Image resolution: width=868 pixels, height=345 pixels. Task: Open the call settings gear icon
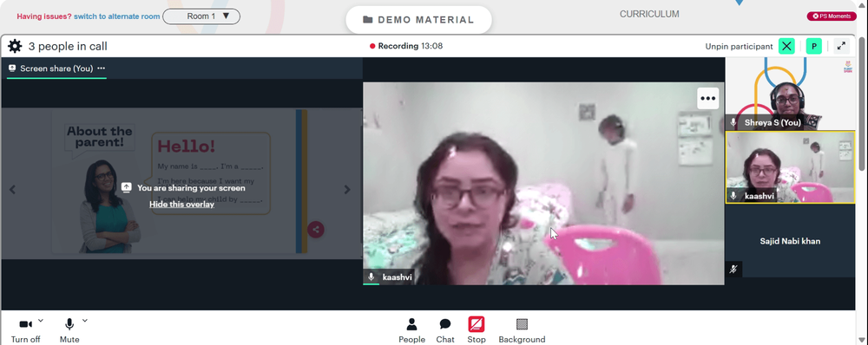coord(15,46)
